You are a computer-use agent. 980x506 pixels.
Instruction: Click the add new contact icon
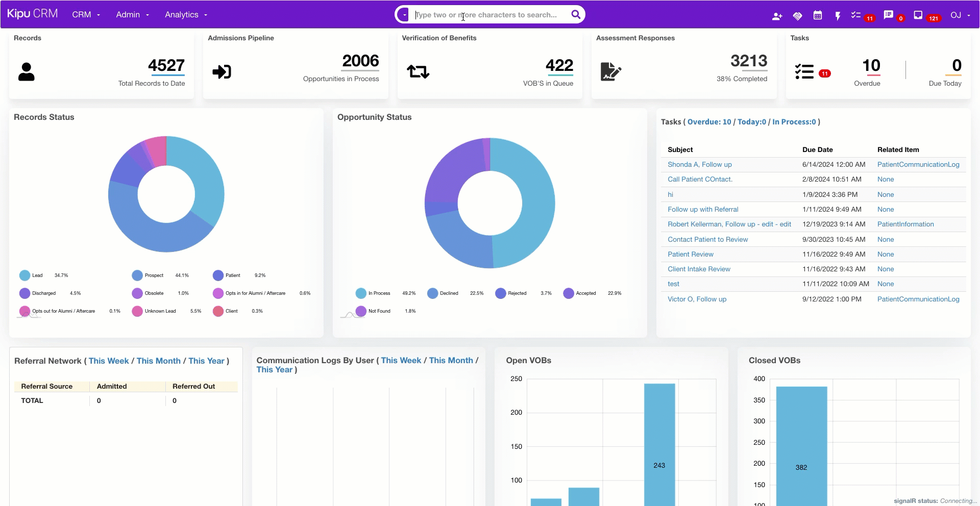point(777,16)
